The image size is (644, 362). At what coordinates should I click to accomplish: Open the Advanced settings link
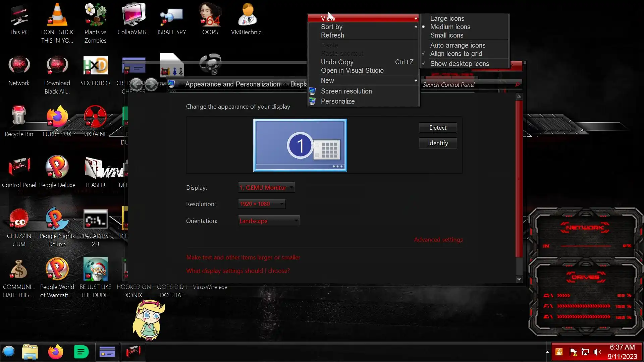(x=438, y=240)
